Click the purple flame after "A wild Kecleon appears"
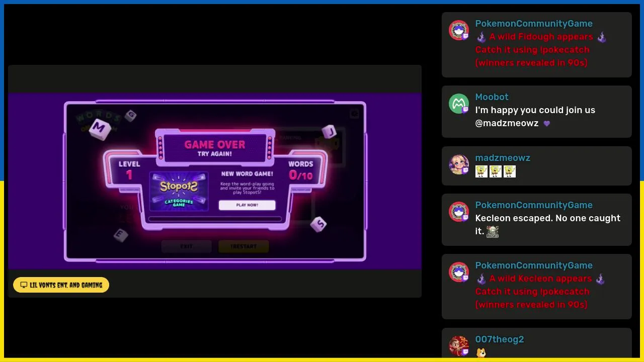This screenshot has height=362, width=644. pyautogui.click(x=600, y=279)
